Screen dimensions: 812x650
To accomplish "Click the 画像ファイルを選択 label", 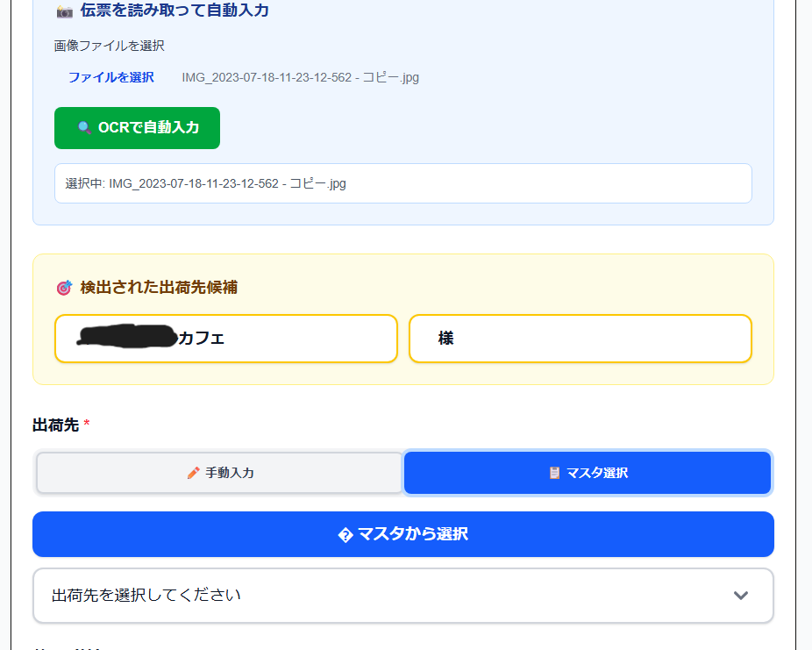I will [109, 46].
